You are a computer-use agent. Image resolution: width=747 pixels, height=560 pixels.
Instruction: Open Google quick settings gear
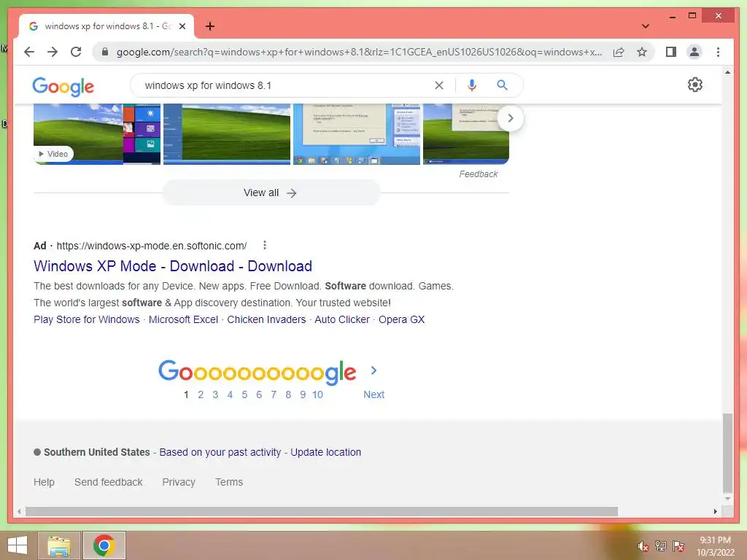click(x=694, y=85)
